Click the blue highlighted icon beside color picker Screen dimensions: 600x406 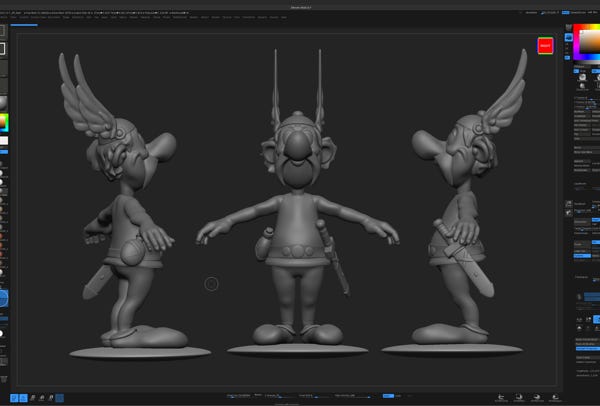[x=569, y=37]
